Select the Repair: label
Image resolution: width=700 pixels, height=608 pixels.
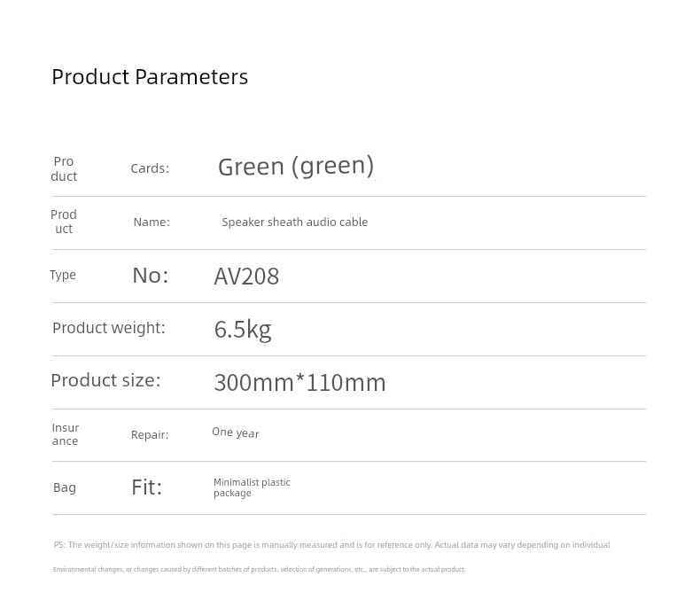tap(150, 435)
